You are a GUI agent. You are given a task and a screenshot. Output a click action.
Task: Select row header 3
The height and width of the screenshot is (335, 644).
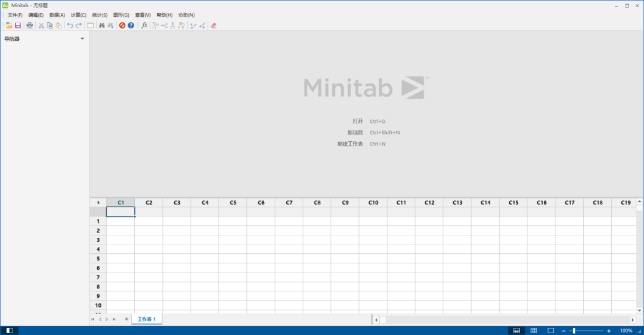pyautogui.click(x=98, y=240)
